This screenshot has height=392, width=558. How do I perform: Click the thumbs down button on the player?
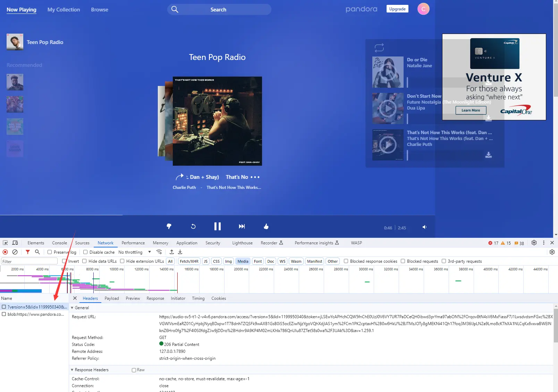click(x=169, y=226)
